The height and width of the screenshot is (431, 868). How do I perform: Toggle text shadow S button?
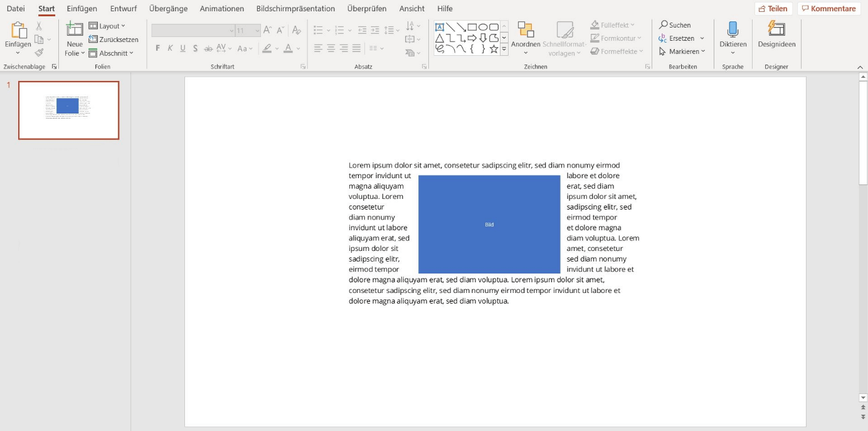pos(196,48)
